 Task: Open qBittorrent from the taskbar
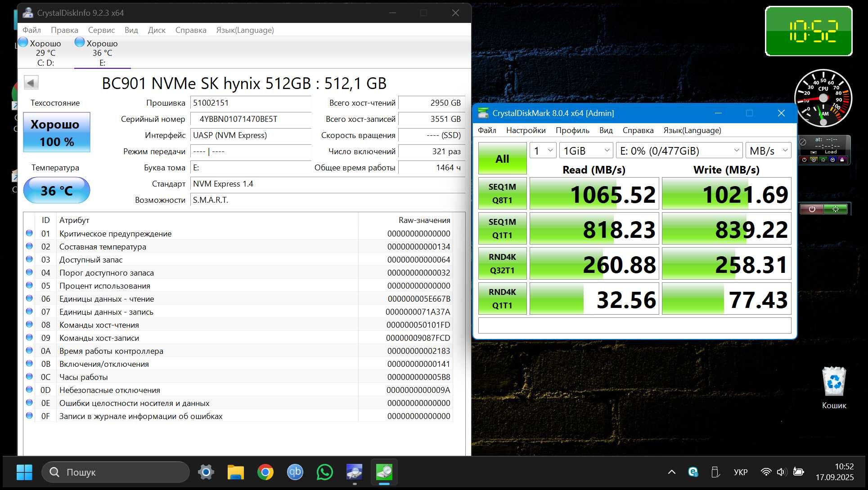(x=295, y=472)
